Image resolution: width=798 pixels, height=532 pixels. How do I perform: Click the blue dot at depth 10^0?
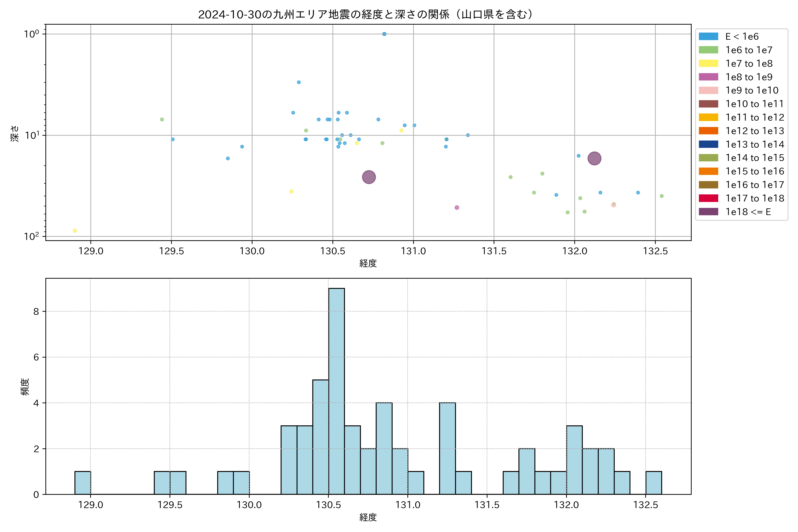(384, 34)
